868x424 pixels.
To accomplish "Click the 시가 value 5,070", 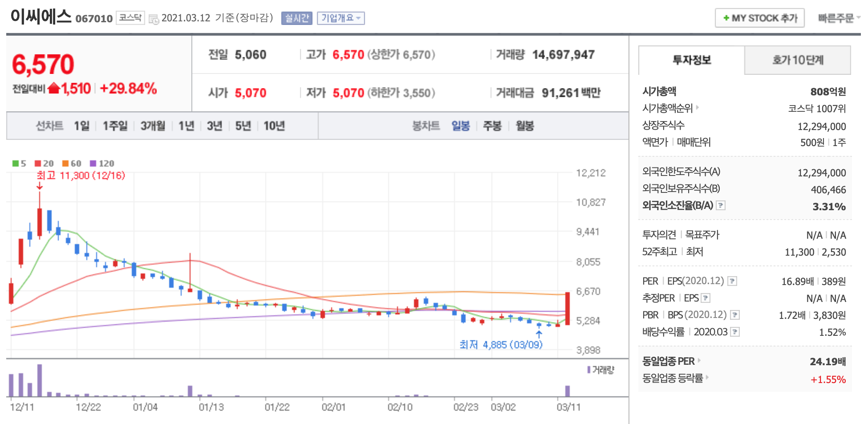I will (251, 93).
